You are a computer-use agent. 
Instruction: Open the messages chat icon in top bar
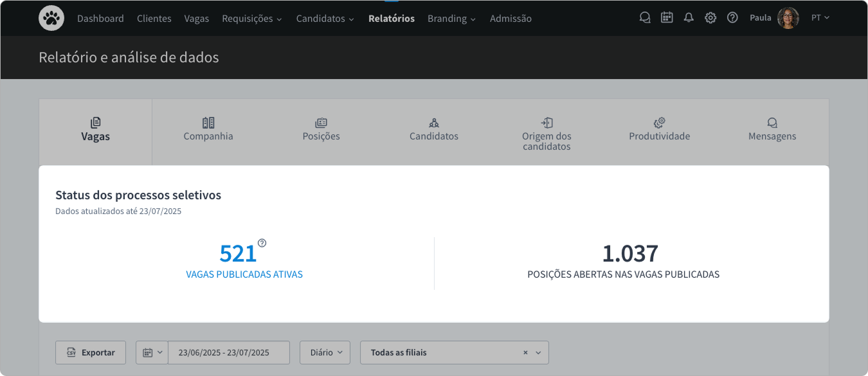[x=645, y=17]
